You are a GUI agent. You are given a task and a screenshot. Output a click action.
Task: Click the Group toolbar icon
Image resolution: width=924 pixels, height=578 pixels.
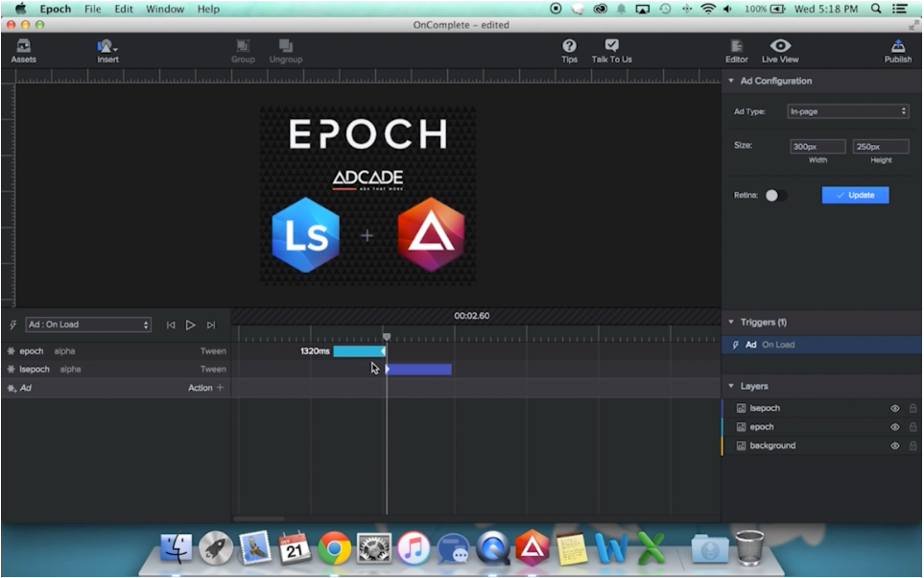coord(243,51)
